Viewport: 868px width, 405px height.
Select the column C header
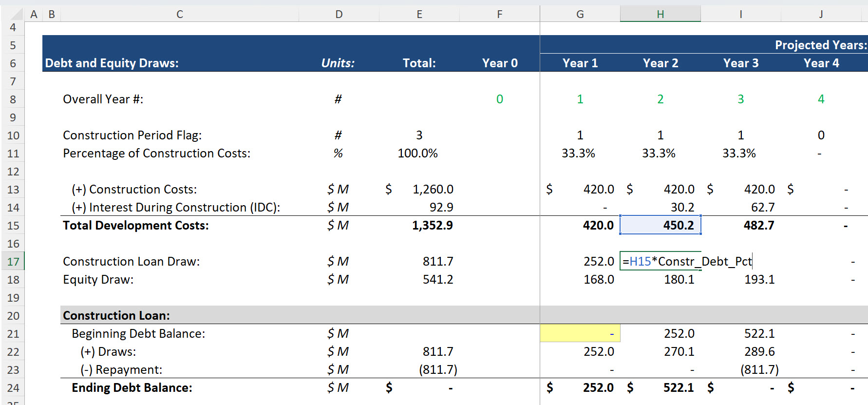[x=180, y=14]
